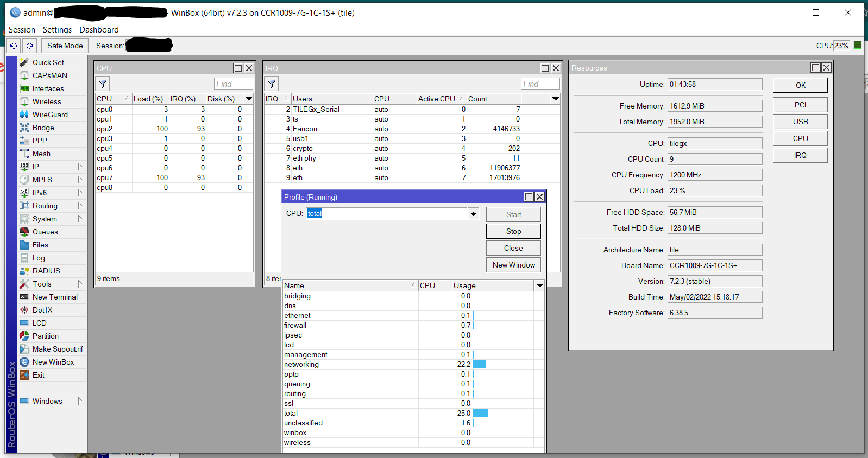Viewport: 868px width, 458px height.
Task: Click CPU button in Resources
Action: point(800,138)
